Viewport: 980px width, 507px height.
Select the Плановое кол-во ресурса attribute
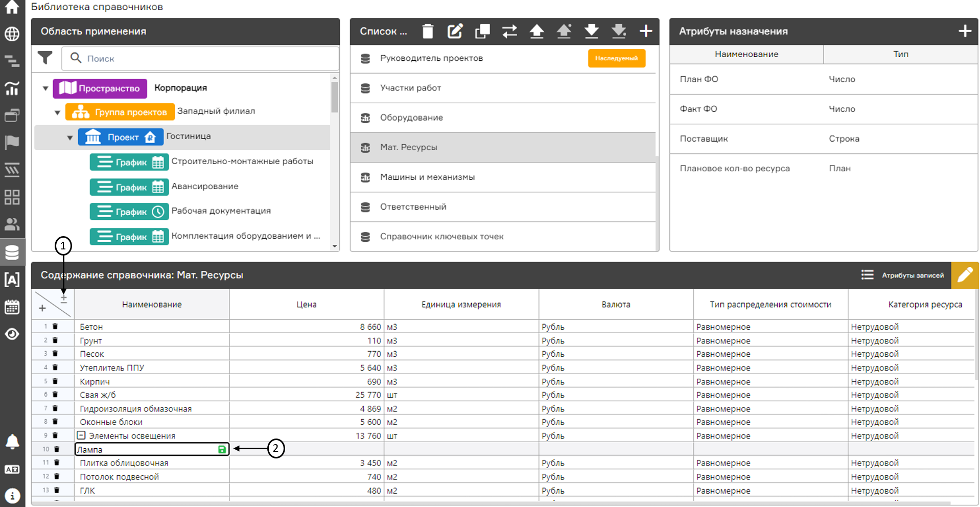click(x=824, y=168)
